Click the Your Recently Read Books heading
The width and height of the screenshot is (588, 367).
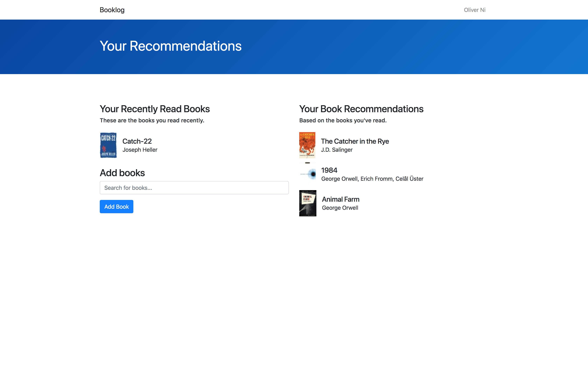(x=155, y=109)
